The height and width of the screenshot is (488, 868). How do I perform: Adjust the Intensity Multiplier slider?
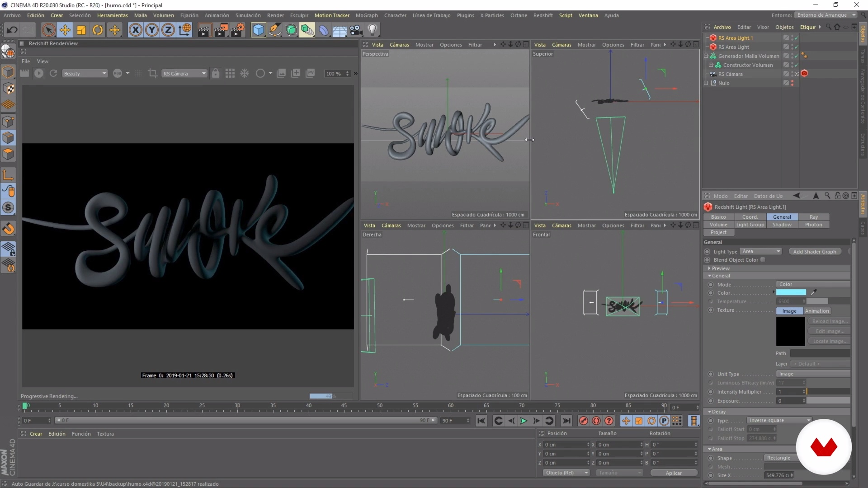click(828, 392)
